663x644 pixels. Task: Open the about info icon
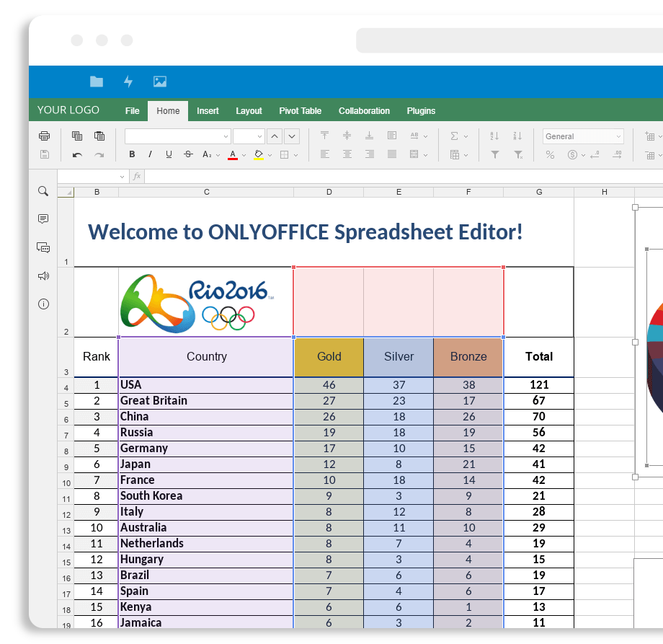(43, 304)
